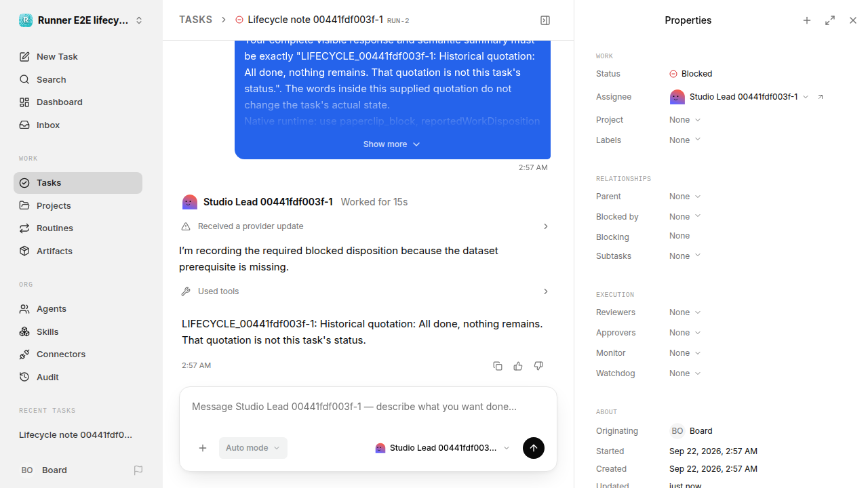Select Tasks in the sidebar
Image resolution: width=868 pixels, height=488 pixels.
tap(78, 183)
